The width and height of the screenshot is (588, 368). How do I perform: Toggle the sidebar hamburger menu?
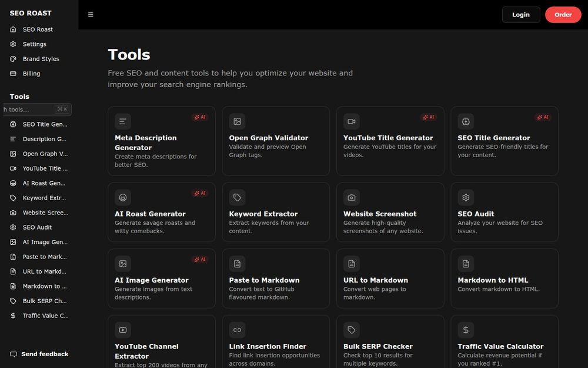(x=91, y=15)
